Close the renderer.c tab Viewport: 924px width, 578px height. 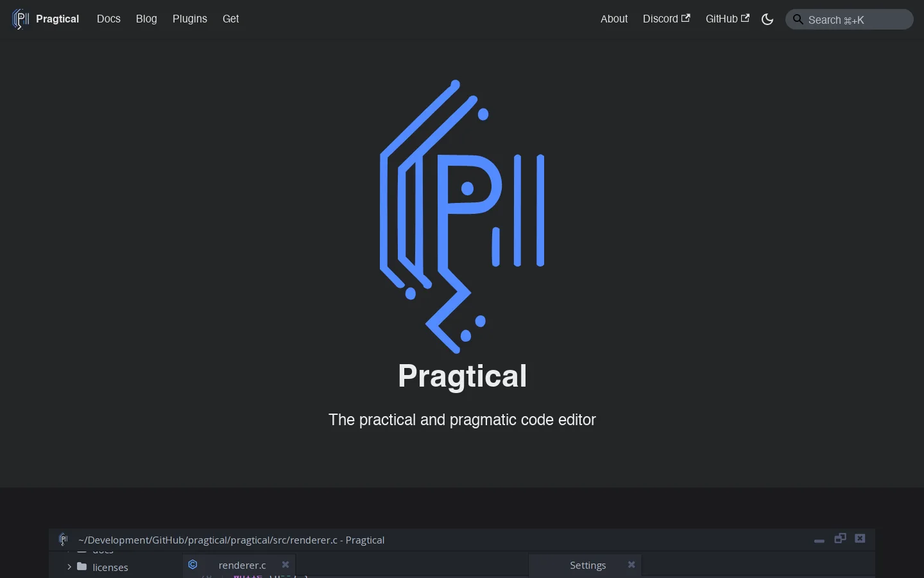(x=286, y=565)
